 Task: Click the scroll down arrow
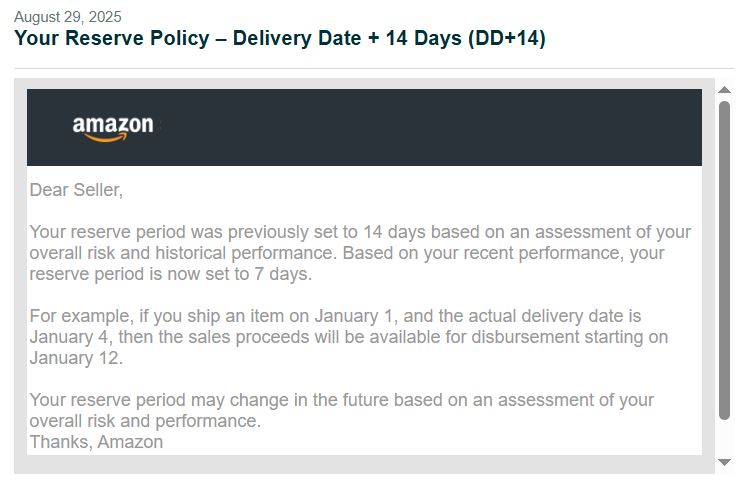pos(725,461)
